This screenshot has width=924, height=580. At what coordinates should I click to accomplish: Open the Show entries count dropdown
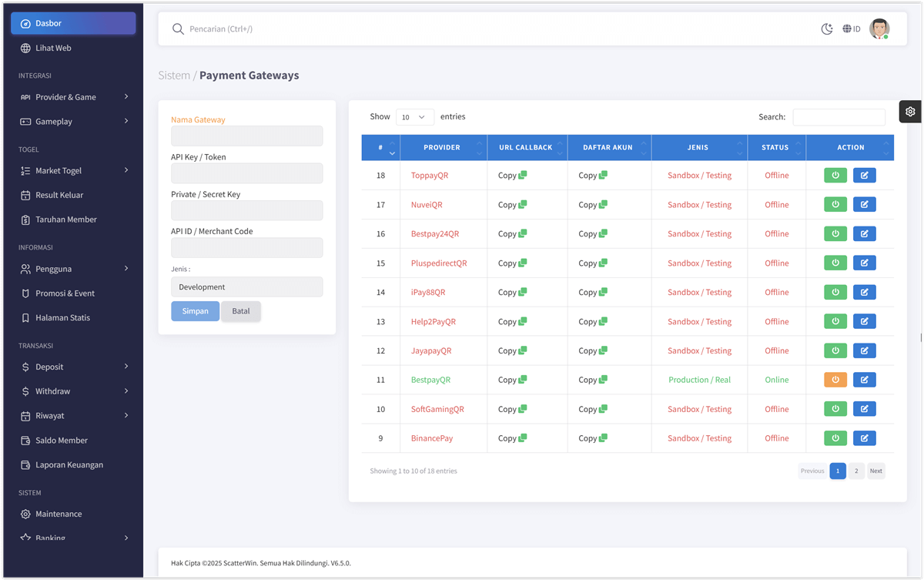pos(414,117)
